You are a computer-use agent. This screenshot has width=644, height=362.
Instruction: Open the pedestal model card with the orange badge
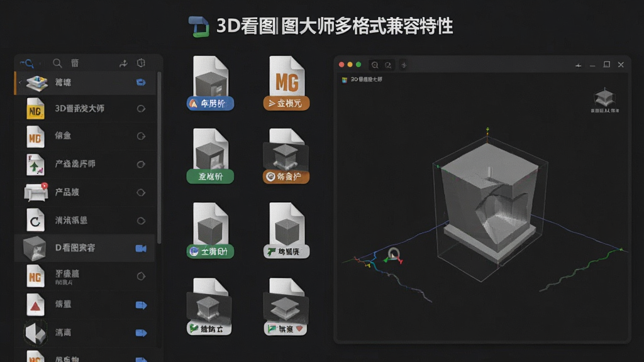click(286, 156)
